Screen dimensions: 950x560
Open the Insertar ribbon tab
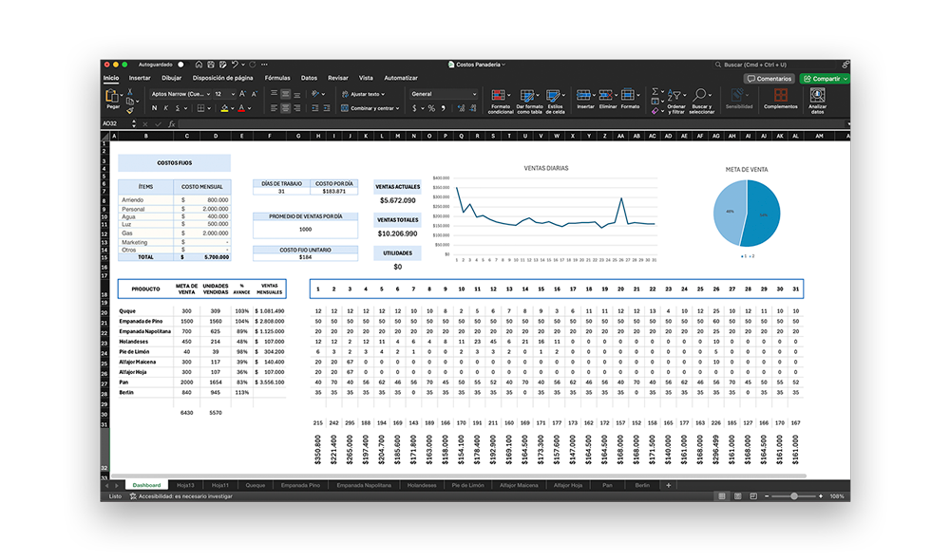tap(140, 78)
